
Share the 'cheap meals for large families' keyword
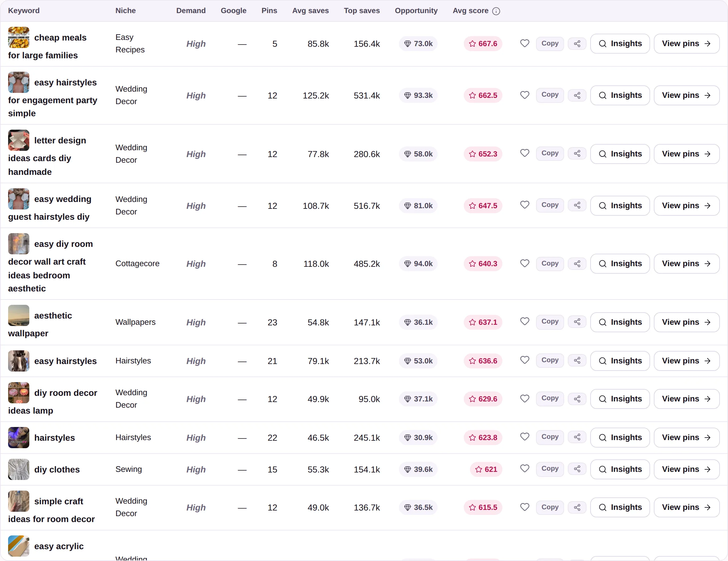[577, 44]
